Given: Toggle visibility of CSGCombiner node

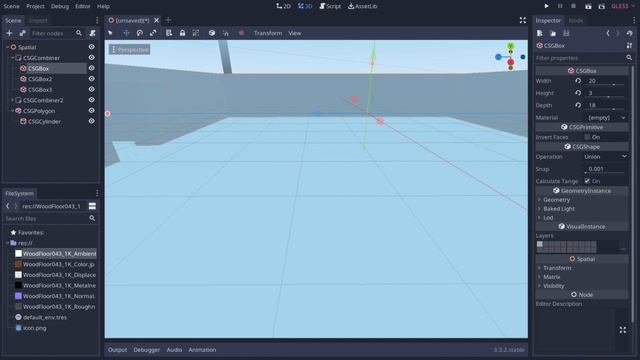Looking at the screenshot, I should tap(91, 58).
